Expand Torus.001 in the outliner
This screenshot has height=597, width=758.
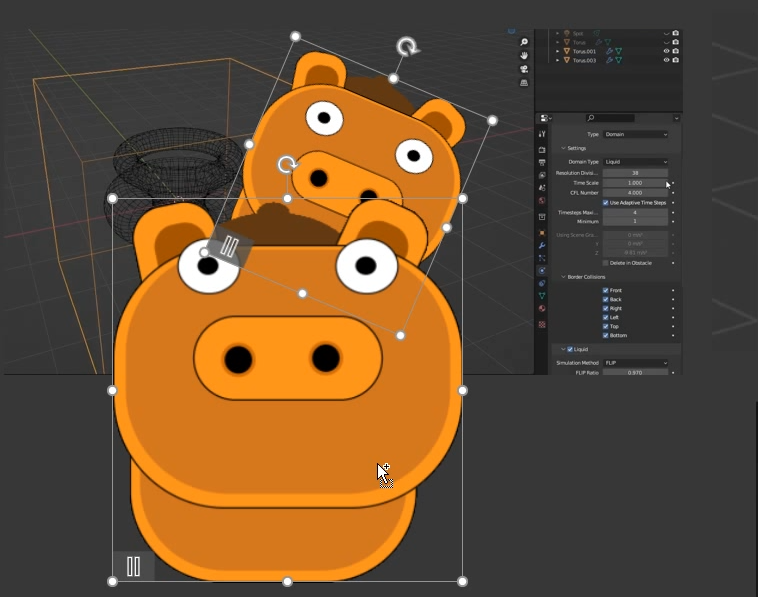click(x=557, y=51)
